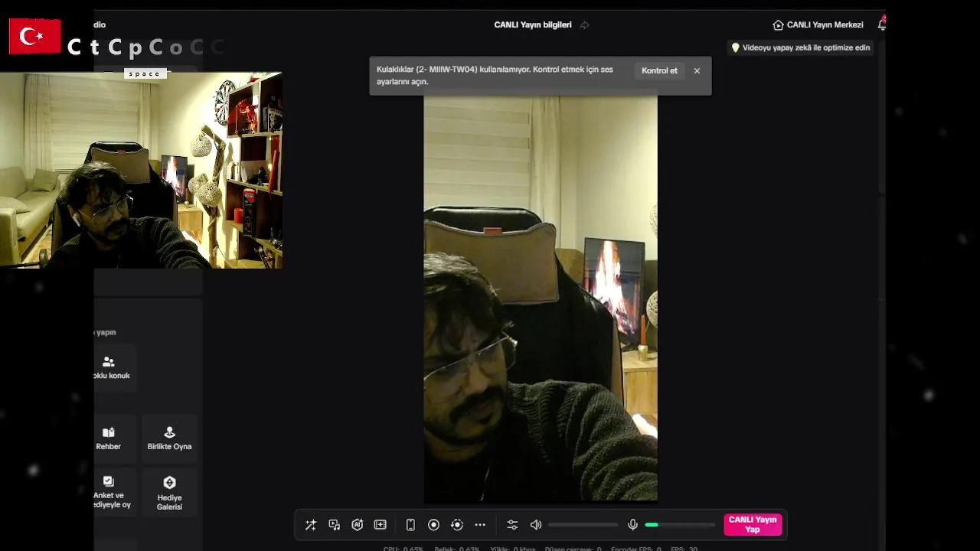Open the audio mixer settings sliders icon
The image size is (980, 551).
pyautogui.click(x=512, y=525)
